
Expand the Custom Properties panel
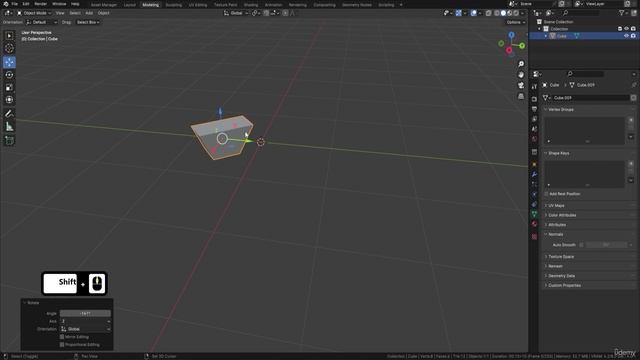(564, 285)
